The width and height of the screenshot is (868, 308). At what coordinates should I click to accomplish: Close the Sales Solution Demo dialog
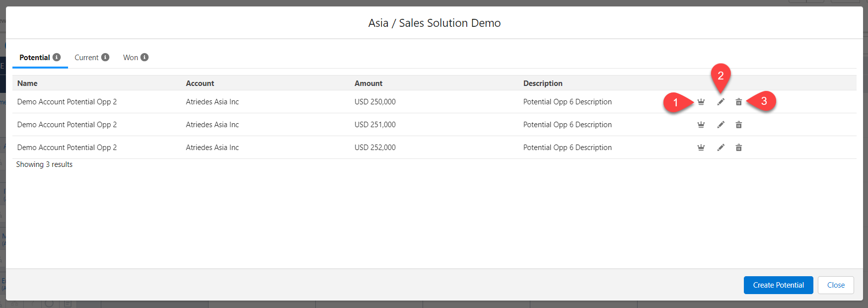[835, 285]
